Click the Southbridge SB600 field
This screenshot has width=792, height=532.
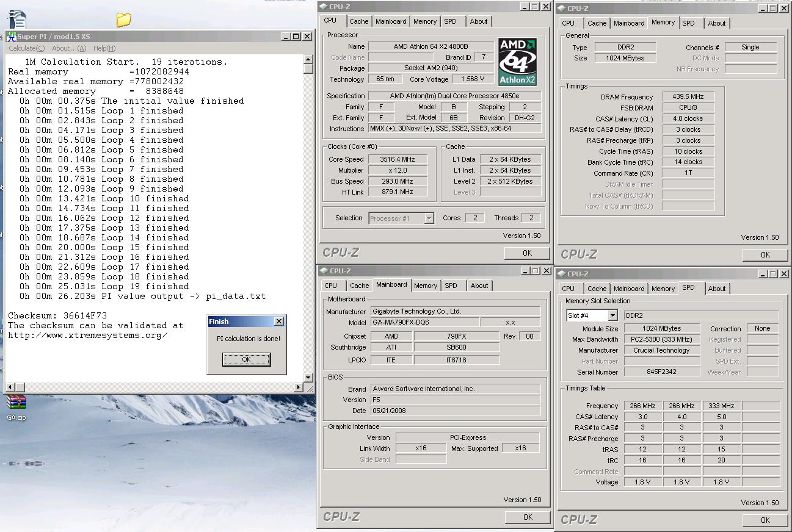pos(457,347)
